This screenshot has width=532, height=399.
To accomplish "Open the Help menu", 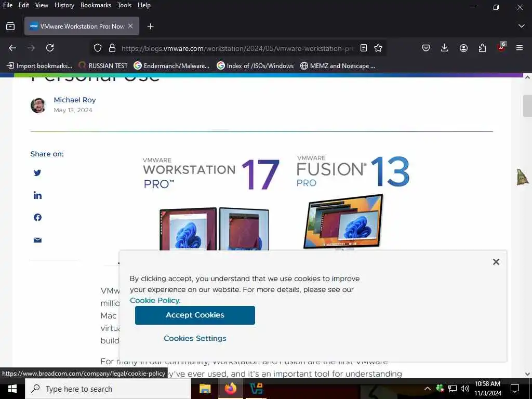I will (x=144, y=5).
